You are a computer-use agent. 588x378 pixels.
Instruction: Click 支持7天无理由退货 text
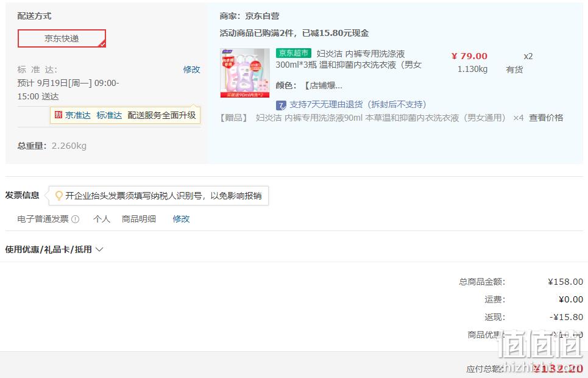(x=358, y=104)
